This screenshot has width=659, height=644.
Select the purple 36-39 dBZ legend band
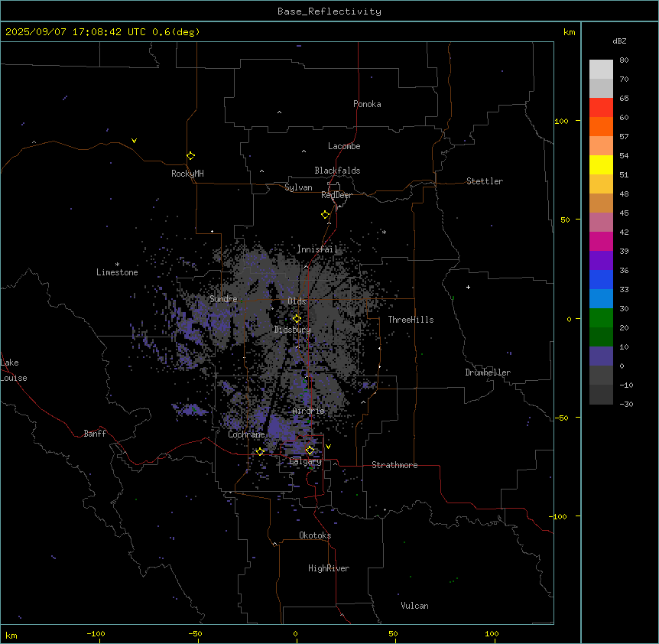[x=601, y=260]
